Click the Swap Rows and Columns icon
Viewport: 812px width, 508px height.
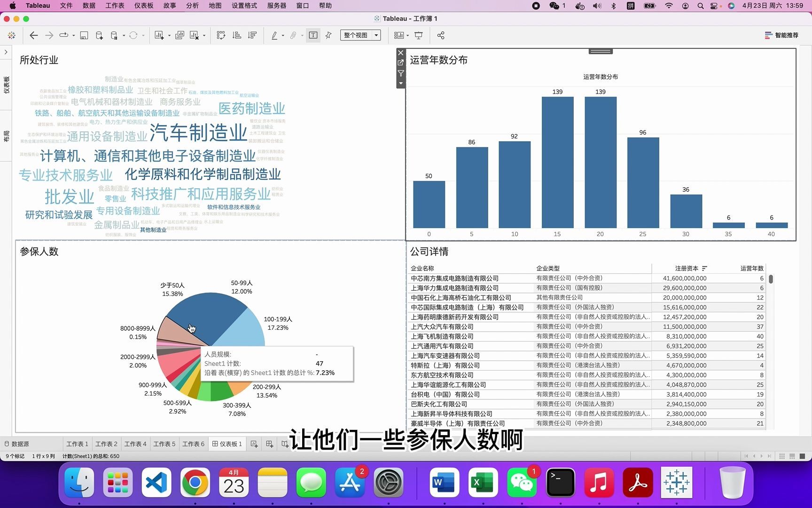pos(221,35)
